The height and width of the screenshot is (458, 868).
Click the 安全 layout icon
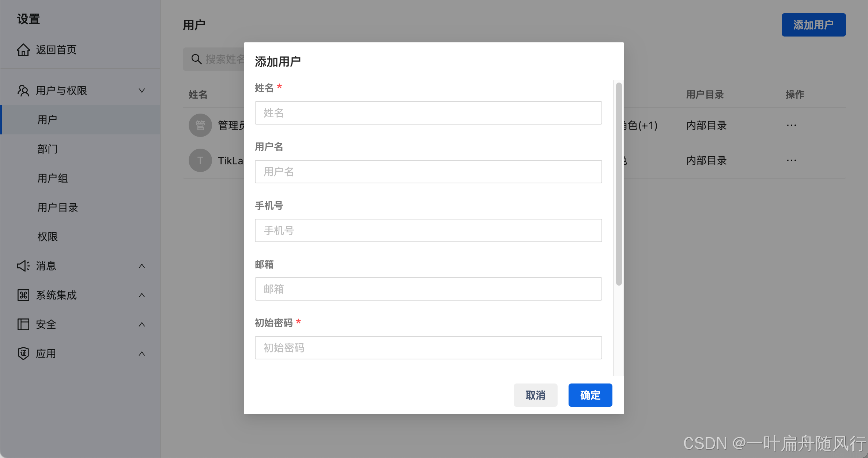[x=23, y=324]
